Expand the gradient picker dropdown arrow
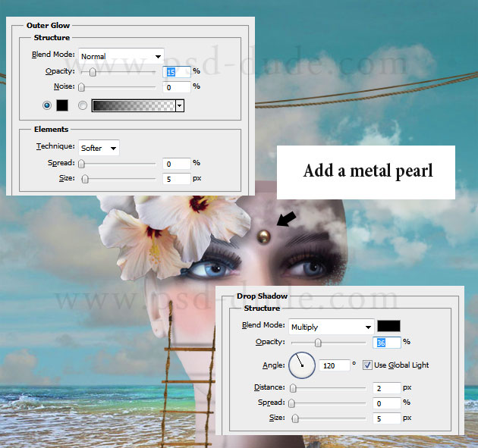478x448 pixels. pos(180,105)
